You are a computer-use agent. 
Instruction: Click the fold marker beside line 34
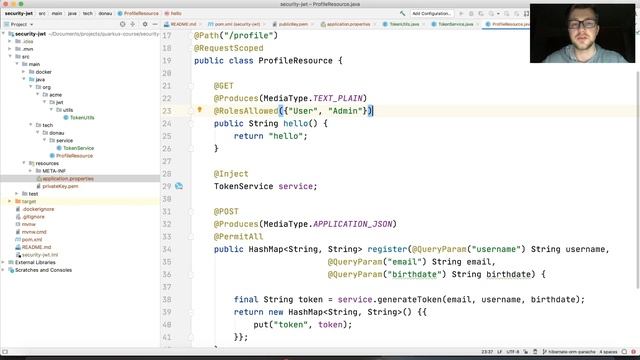pyautogui.click(x=191, y=249)
